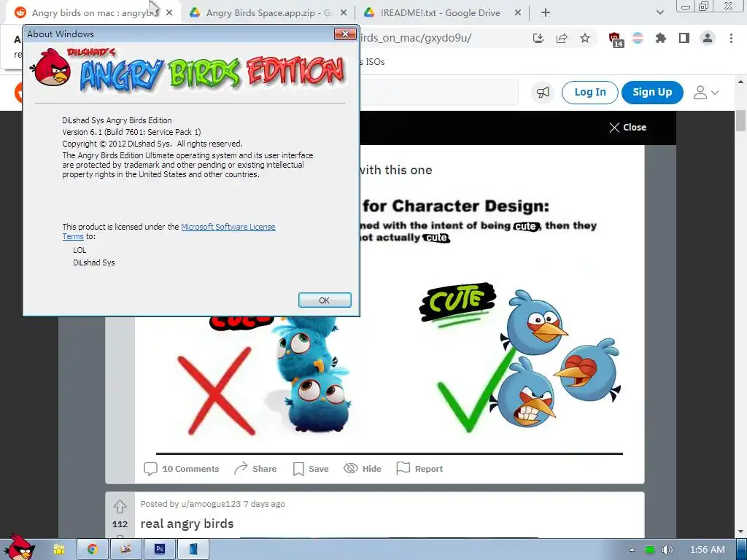The width and height of the screenshot is (747, 560).
Task: Expand the tab search chevron
Action: point(659,13)
